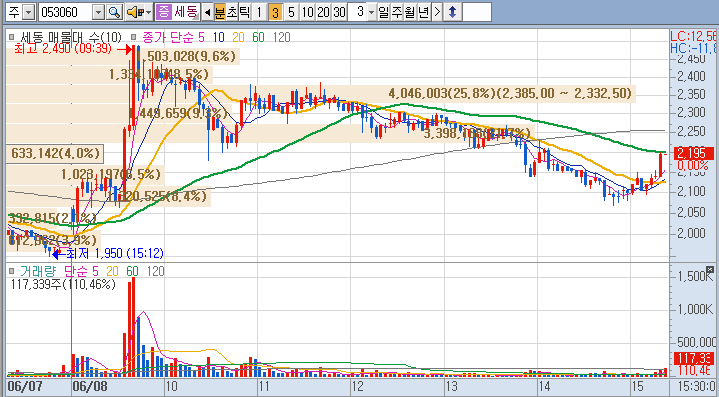
Task: Click the 20 volume average legend in orange
Action: 112,271
